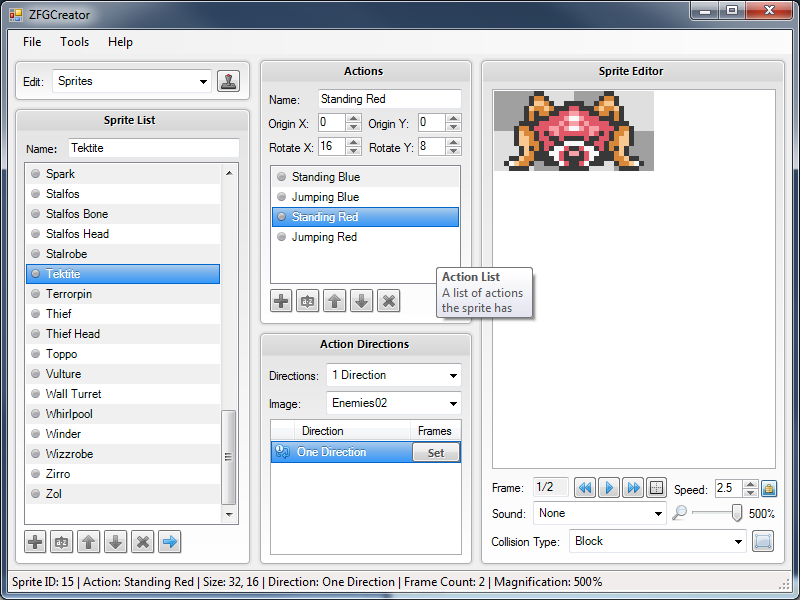Select Stalfos Bone sprite
Viewport: 800px width, 600px height.
click(x=123, y=214)
